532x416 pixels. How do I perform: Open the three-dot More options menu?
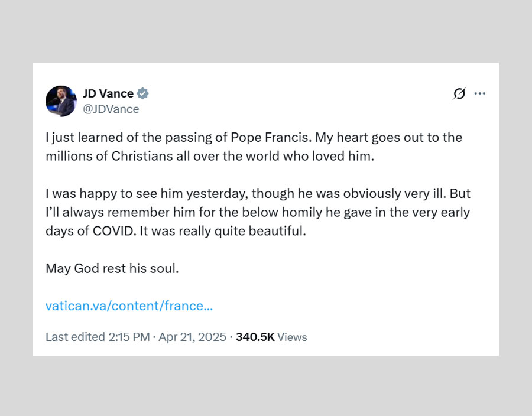click(x=479, y=93)
